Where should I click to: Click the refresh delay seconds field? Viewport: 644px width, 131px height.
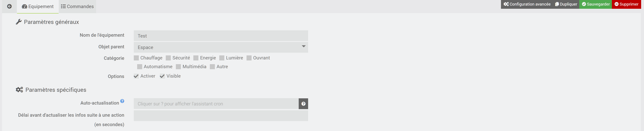(x=220, y=116)
